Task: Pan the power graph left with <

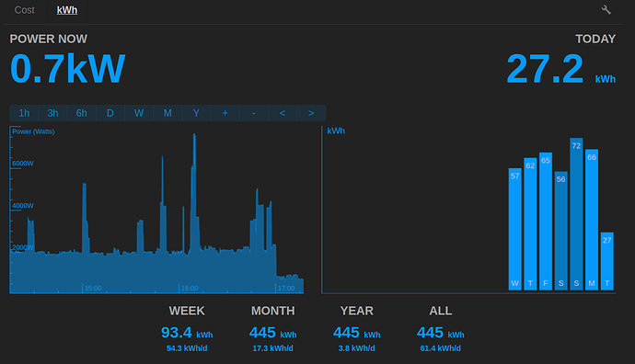Action: [283, 113]
